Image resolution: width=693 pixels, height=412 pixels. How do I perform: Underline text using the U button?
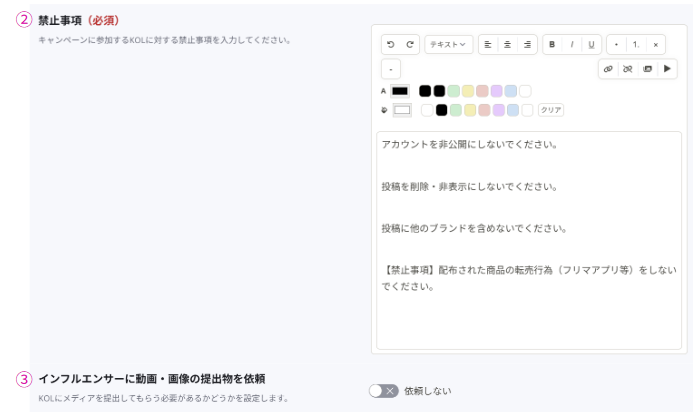[590, 45]
